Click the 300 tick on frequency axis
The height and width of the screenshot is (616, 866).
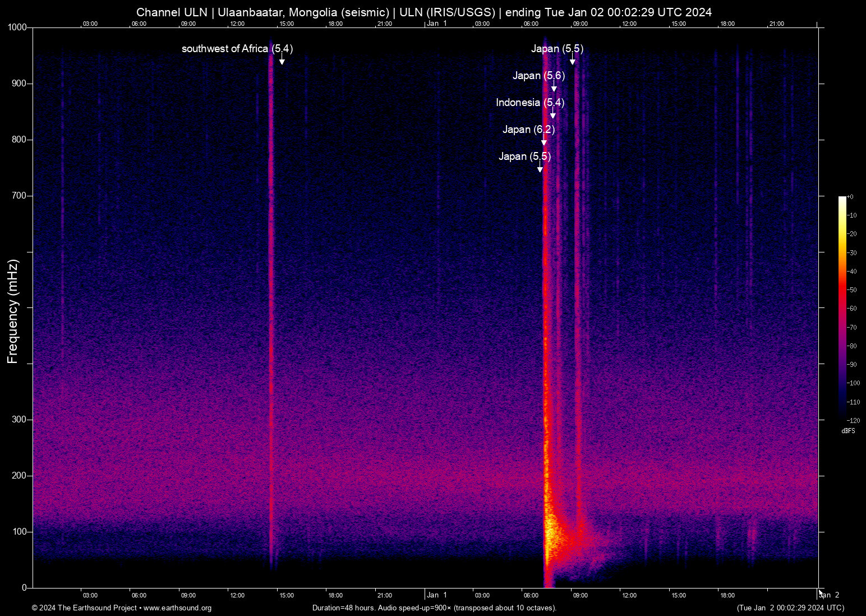(x=19, y=420)
